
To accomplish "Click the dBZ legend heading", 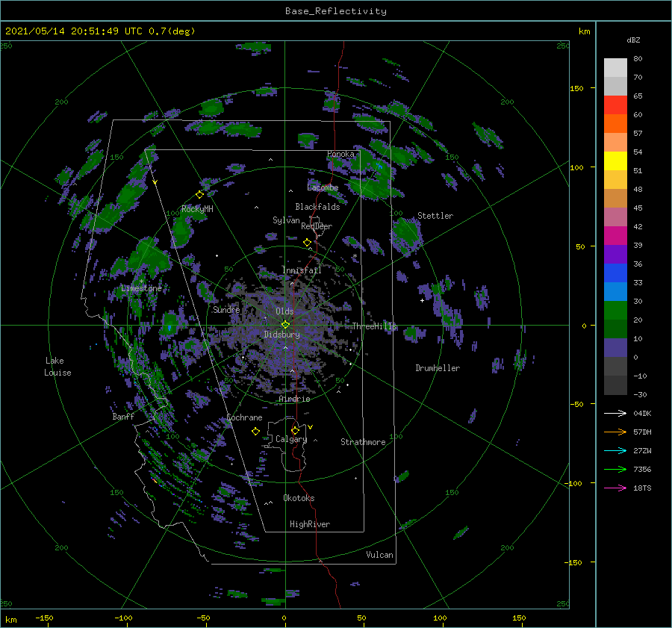I will pos(633,40).
